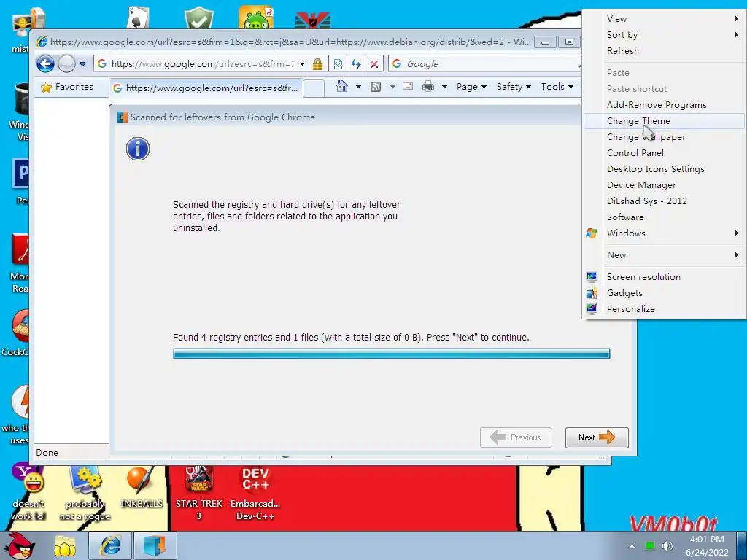Open the green shield desktop icon
This screenshot has height=560, width=747.
[x=199, y=18]
